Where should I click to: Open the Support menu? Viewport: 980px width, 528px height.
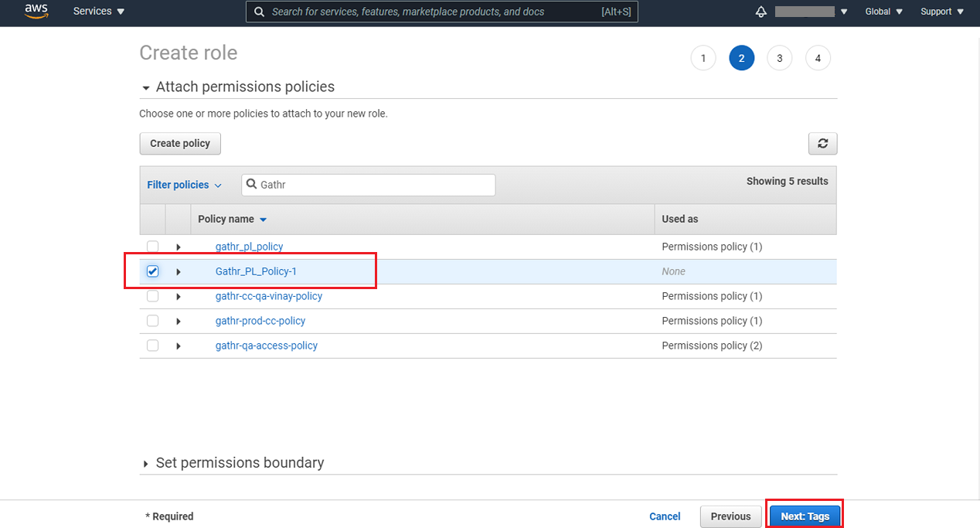(941, 12)
